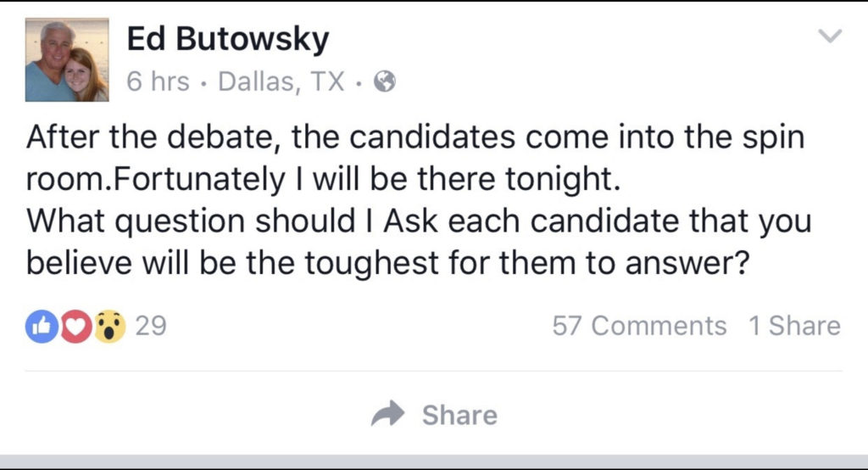Click the thin divider above the Share button
868x470 pixels.
(x=434, y=371)
